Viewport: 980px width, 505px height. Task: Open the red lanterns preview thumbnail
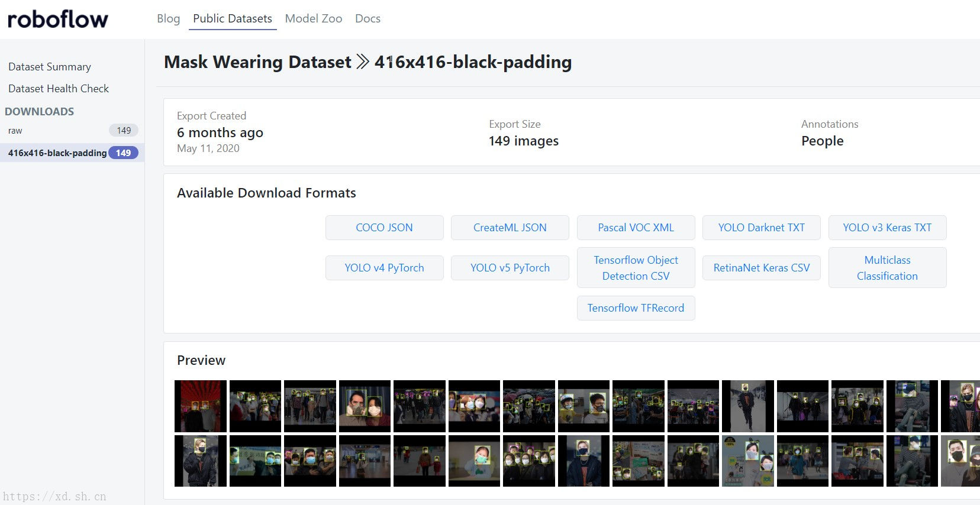click(201, 406)
